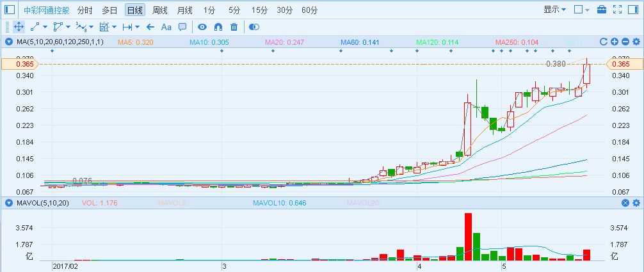The width and height of the screenshot is (644, 272).
Task: Toggle the MA20 line label
Action: click(285, 42)
